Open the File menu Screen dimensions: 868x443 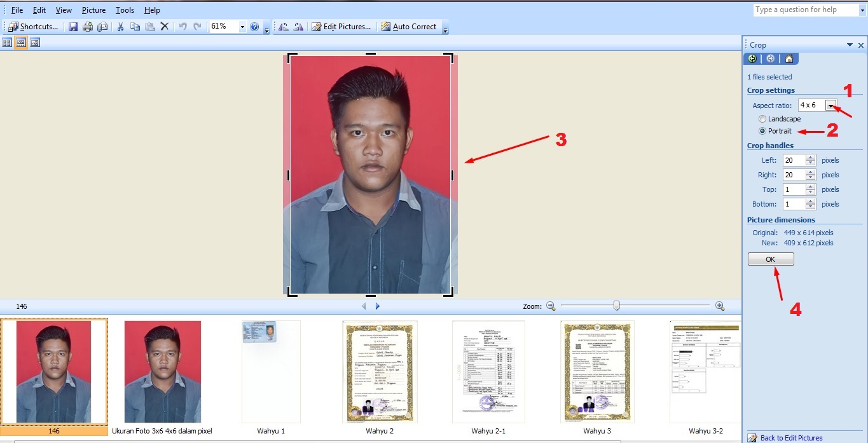pos(17,10)
